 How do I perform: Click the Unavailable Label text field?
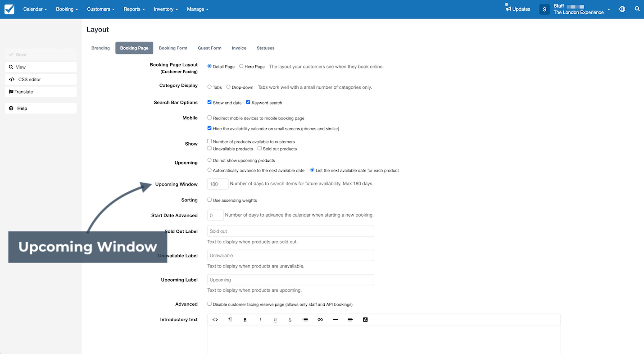(290, 255)
